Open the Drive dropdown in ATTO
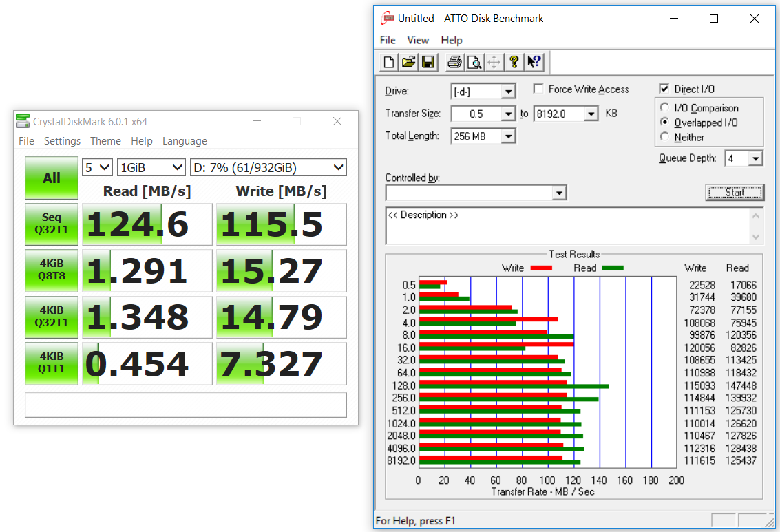The image size is (780, 532). 508,92
